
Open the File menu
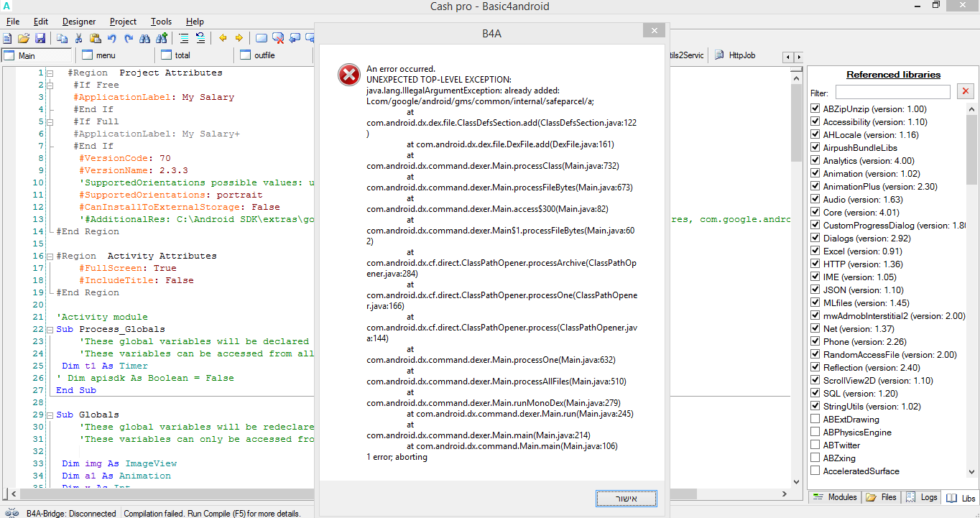point(13,22)
